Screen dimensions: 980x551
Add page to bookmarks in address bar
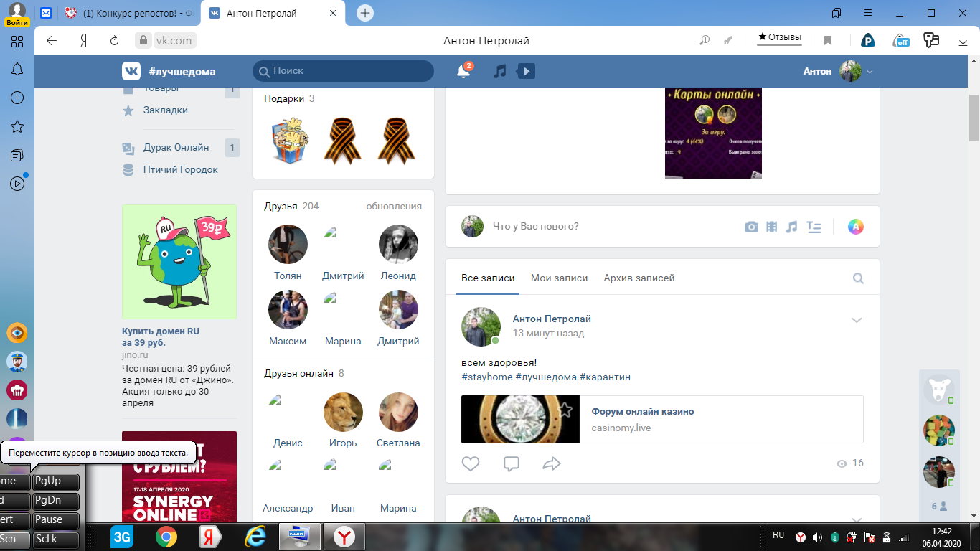tap(828, 41)
